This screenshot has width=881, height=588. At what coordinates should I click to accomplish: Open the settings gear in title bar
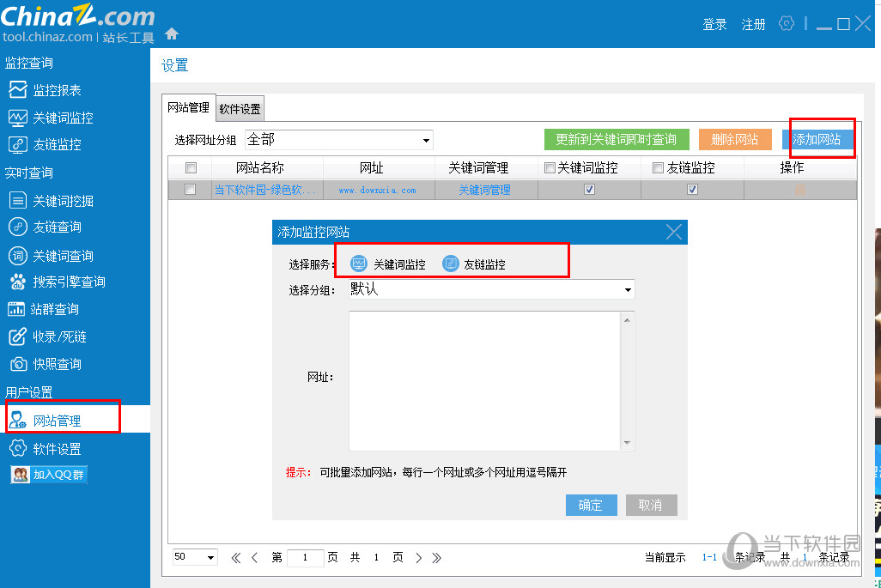pos(786,23)
